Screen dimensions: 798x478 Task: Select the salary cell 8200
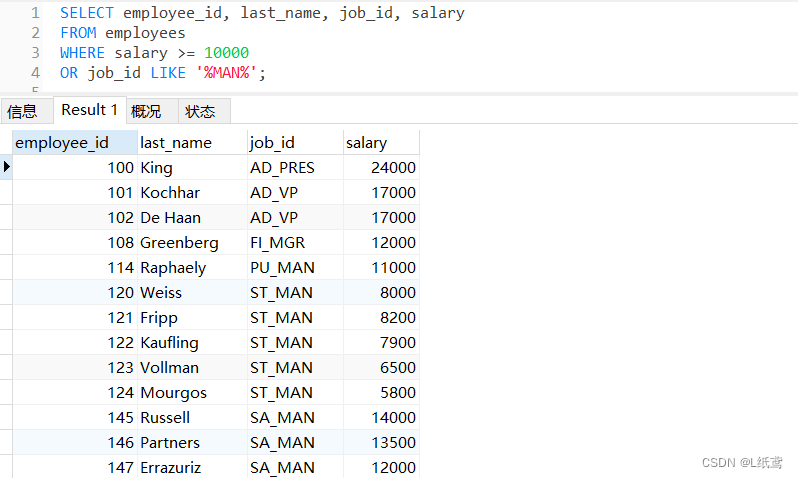point(381,317)
